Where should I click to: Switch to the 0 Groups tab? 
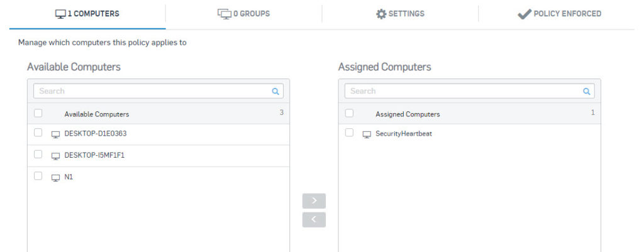point(244,14)
